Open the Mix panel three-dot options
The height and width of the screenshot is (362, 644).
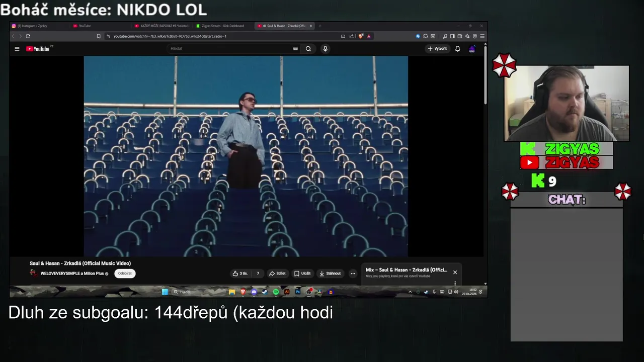coord(455,283)
